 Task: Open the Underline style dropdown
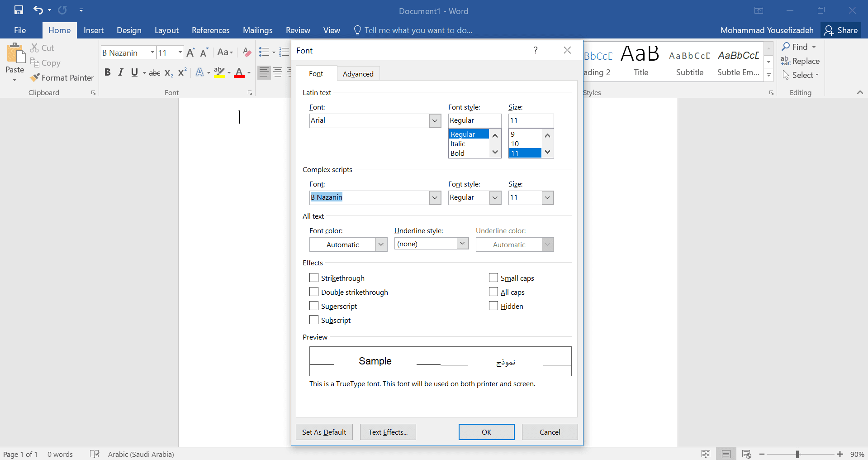(462, 244)
